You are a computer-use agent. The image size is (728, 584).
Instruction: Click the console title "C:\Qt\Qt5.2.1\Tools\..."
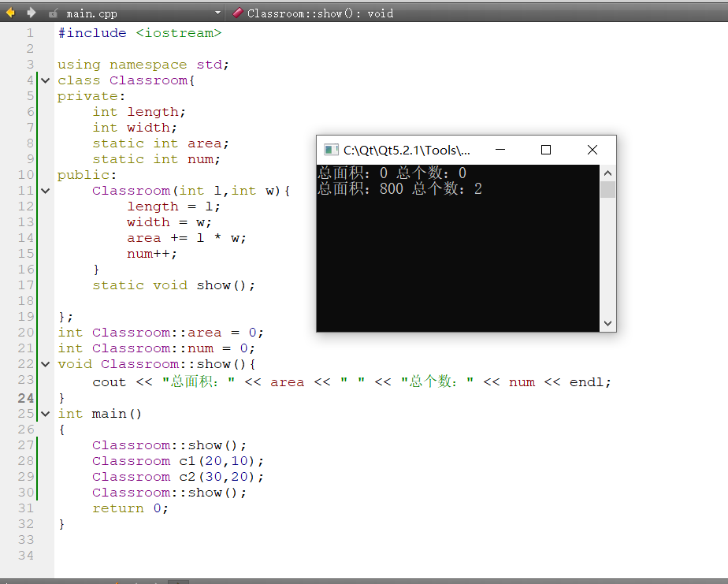tap(407, 150)
